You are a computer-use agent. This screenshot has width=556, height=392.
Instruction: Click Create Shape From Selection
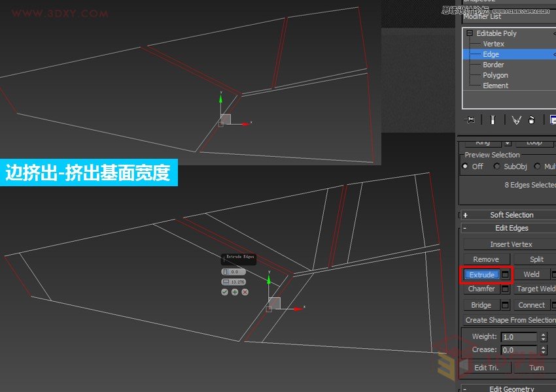point(509,319)
